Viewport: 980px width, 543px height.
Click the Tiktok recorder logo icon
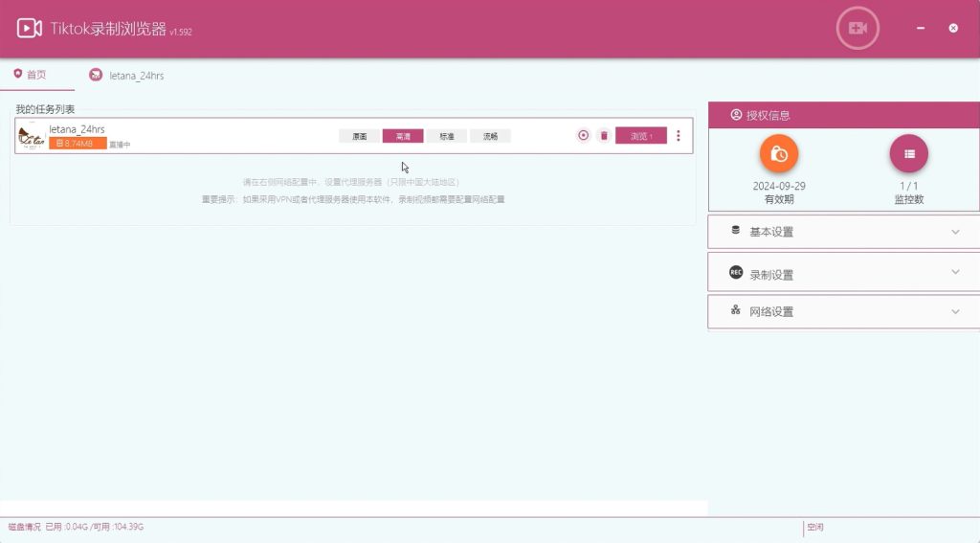coord(29,28)
